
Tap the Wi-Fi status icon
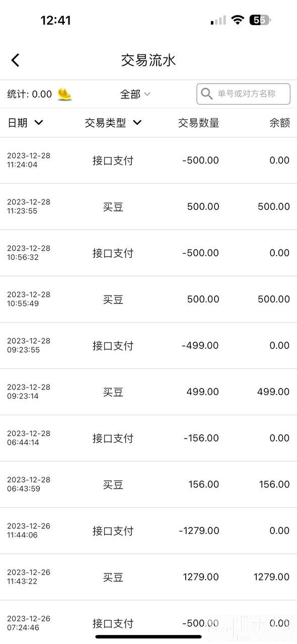[x=238, y=20]
